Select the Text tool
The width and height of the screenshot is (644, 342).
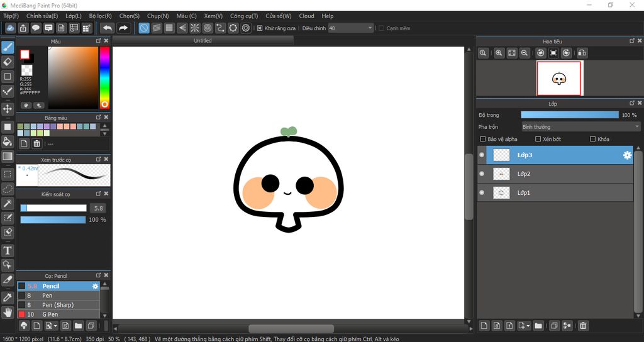pyautogui.click(x=8, y=250)
